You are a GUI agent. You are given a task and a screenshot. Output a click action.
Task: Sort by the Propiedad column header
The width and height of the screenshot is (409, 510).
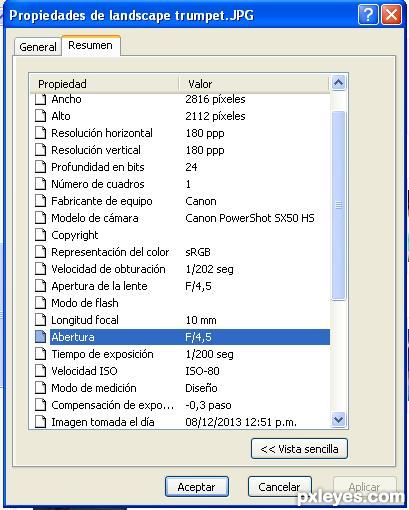104,84
